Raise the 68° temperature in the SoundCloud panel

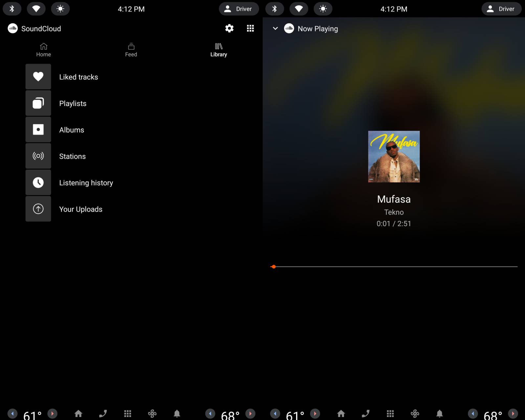250,413
